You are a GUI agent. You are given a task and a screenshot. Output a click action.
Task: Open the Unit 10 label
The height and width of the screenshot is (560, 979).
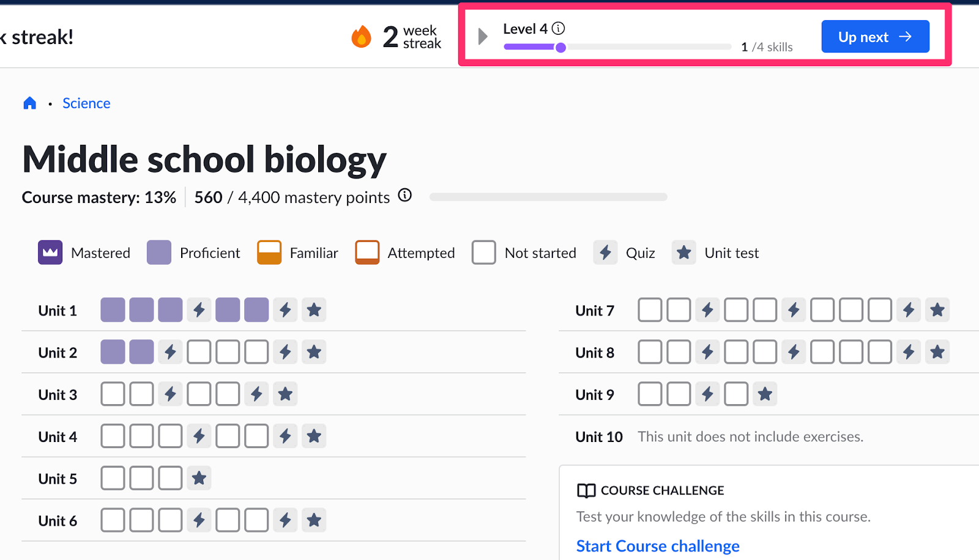tap(598, 437)
